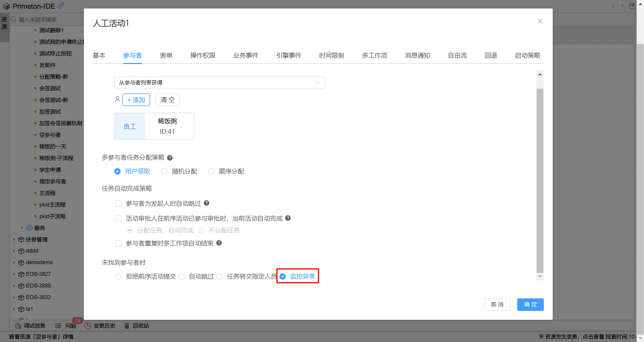Open 变更历史 clock icon in bottom bar

tap(87, 326)
